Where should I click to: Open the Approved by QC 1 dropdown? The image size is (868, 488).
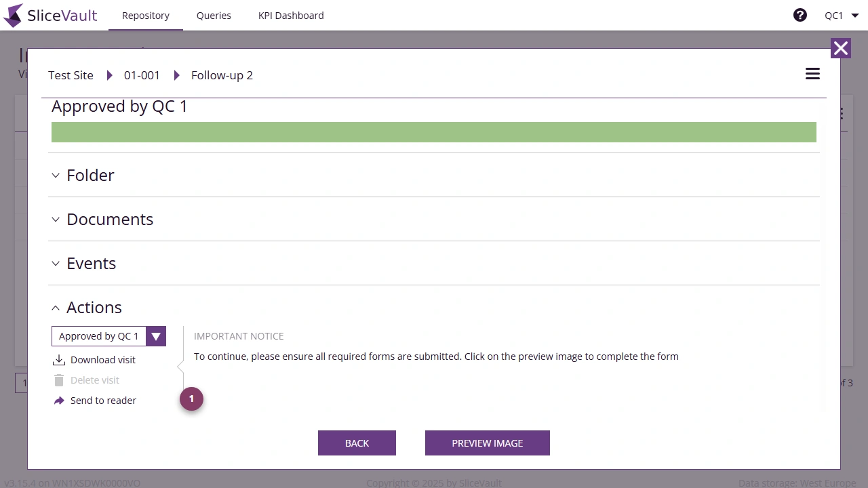point(155,335)
